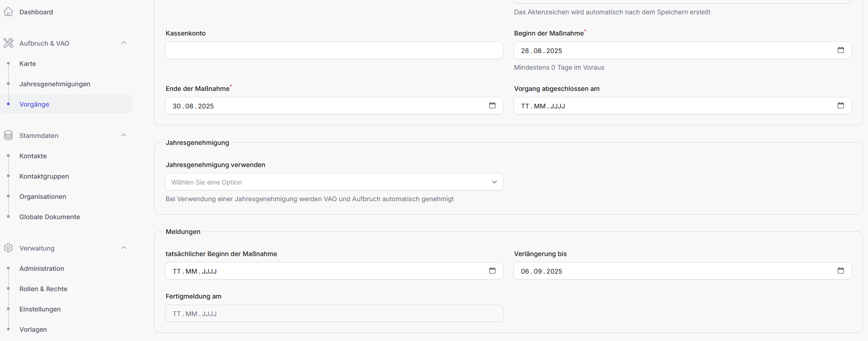Navigate to Rollen & Rechte

coord(43,289)
